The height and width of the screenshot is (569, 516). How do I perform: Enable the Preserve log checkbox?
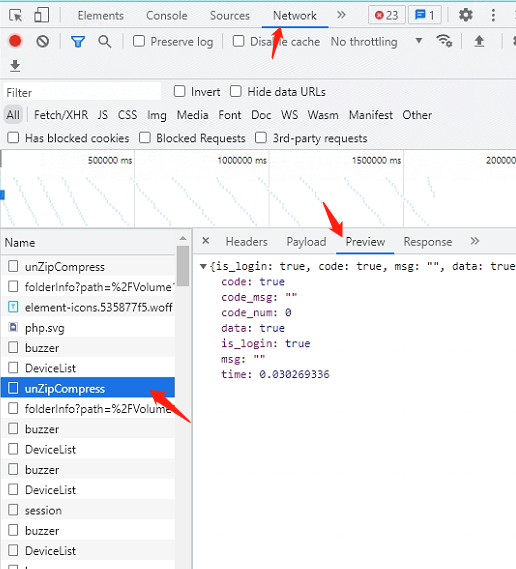point(139,41)
